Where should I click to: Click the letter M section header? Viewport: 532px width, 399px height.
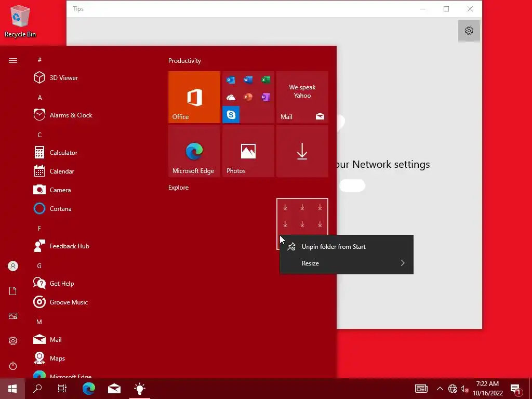[x=39, y=322]
